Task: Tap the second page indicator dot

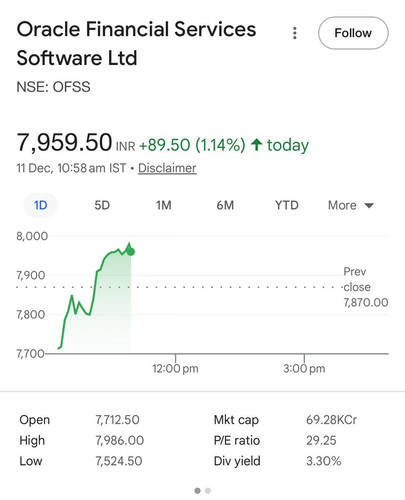Action: pos(208,490)
